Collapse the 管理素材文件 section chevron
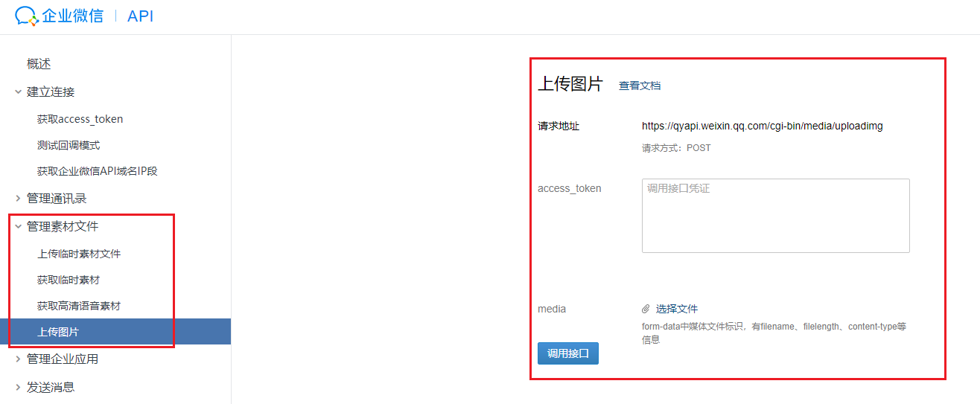Screen dimensions: 980x404 (x=18, y=226)
